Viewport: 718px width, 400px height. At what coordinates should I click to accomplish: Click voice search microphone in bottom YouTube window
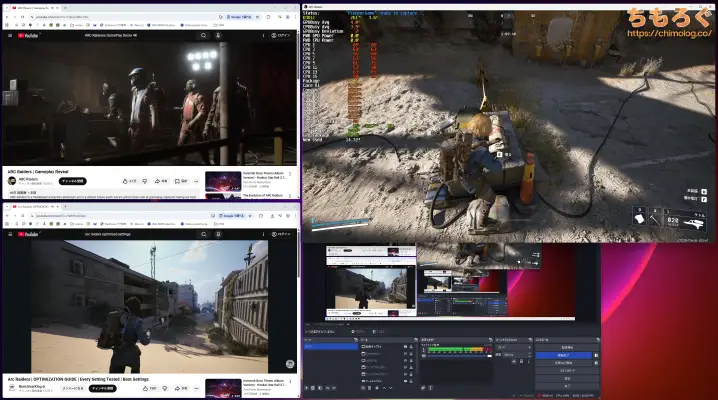218,233
